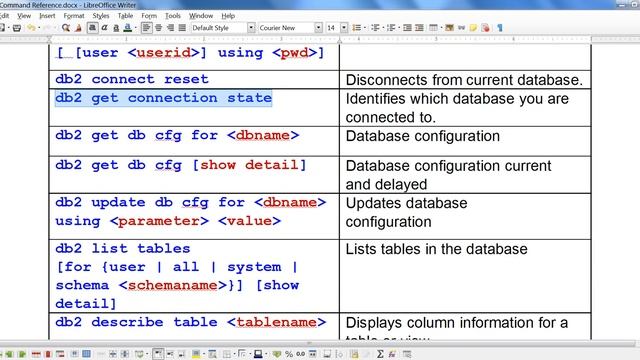The width and height of the screenshot is (640, 360).
Task: Click the Split Cells icon in table toolbar
Action: (113, 354)
